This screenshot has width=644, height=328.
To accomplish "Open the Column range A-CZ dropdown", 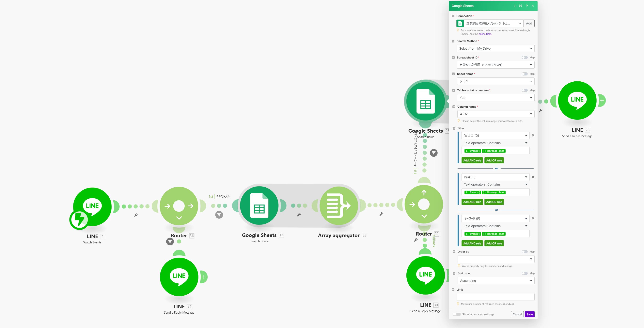I will coord(496,114).
